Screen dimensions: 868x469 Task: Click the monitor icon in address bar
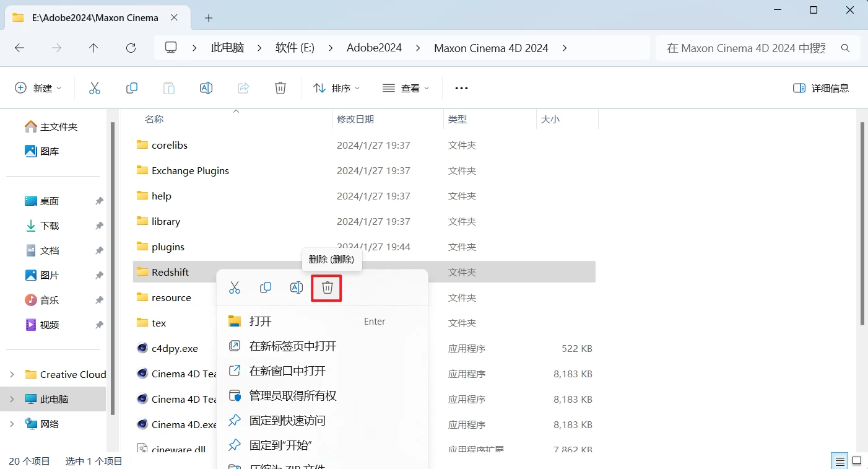click(x=171, y=48)
